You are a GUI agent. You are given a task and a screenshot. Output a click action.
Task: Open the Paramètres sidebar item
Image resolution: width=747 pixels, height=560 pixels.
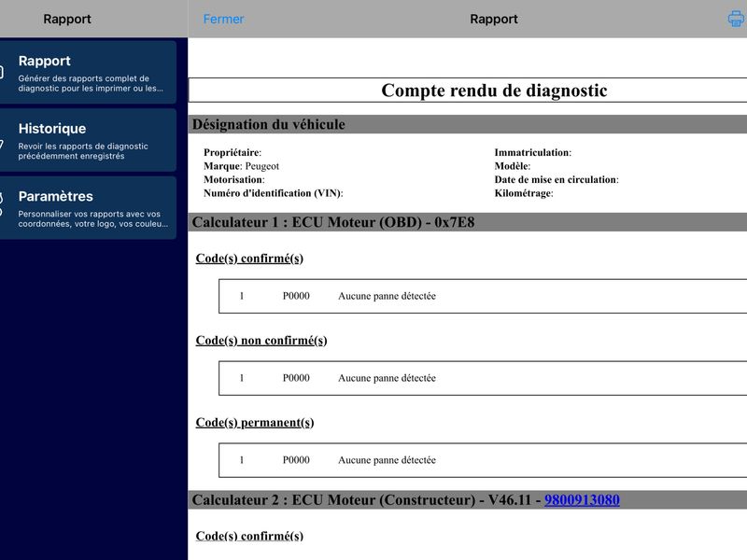88,207
